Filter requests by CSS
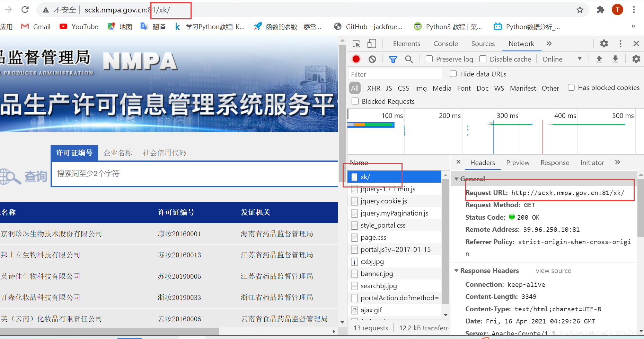The image size is (644, 339). (404, 88)
